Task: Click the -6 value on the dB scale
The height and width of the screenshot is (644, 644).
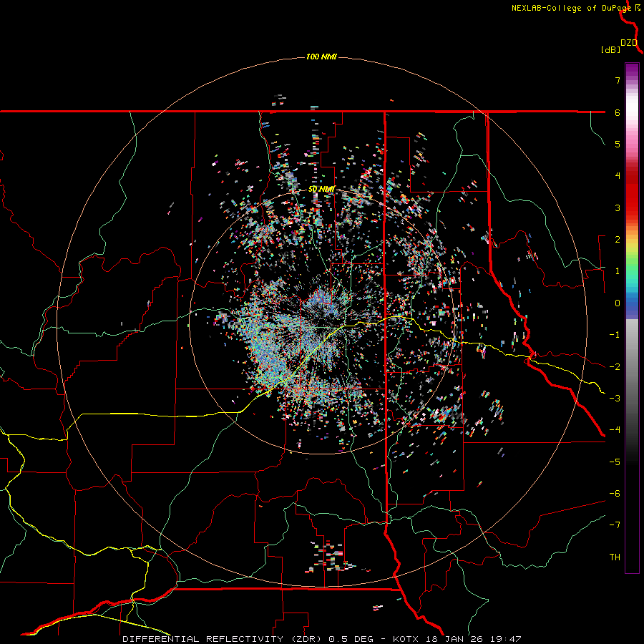Action: pos(615,494)
